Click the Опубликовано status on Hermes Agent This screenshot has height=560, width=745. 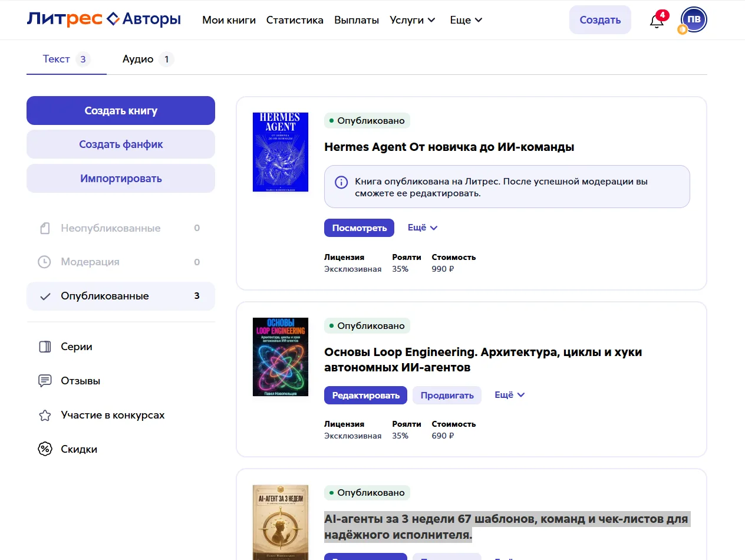pyautogui.click(x=367, y=121)
